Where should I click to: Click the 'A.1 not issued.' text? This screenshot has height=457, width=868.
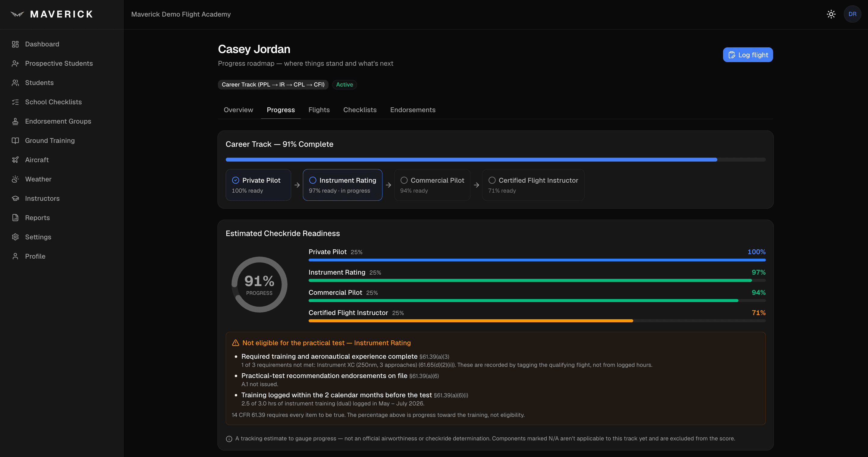coord(259,384)
